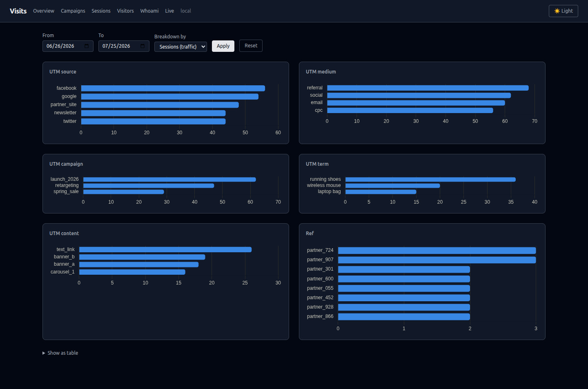Click the text_link content bar
The image size is (588, 389).
pyautogui.click(x=165, y=249)
